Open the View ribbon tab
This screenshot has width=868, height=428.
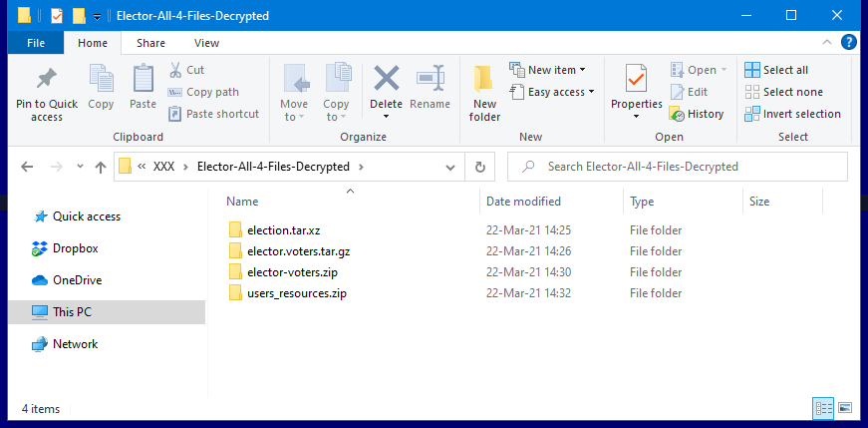207,43
